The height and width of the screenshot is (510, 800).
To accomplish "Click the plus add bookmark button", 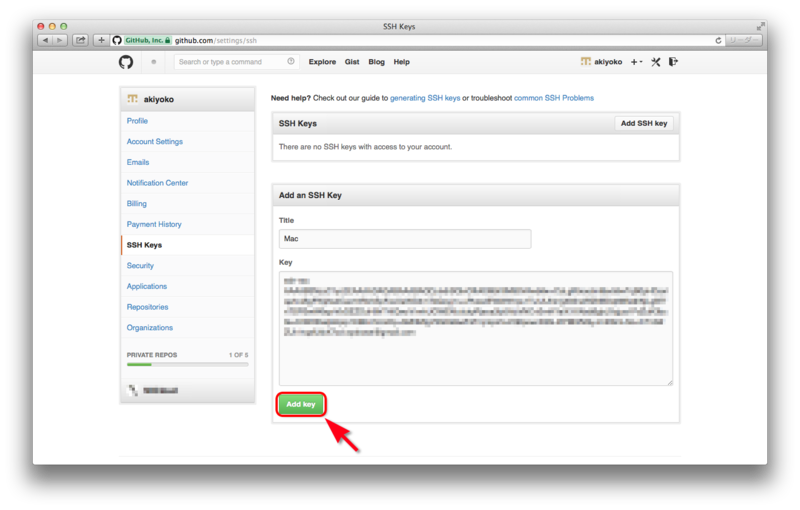I will (101, 40).
